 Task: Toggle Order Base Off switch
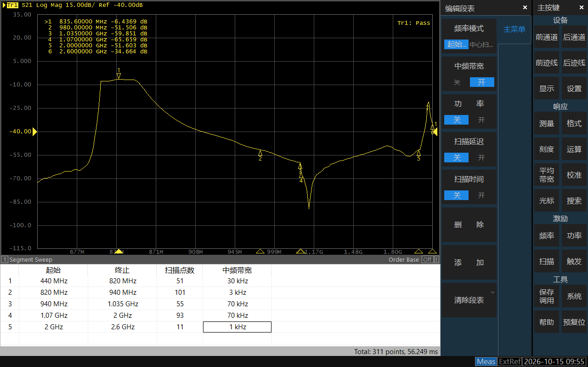(427, 260)
